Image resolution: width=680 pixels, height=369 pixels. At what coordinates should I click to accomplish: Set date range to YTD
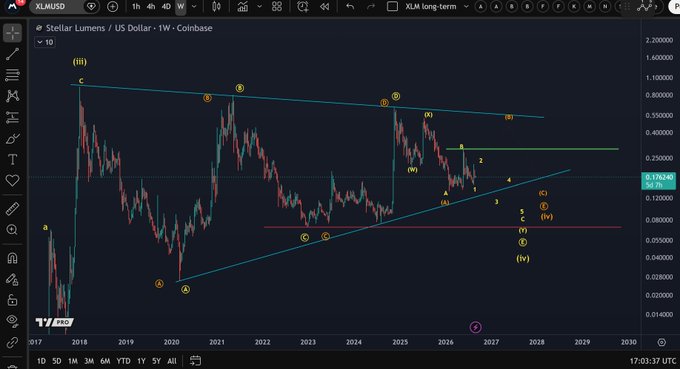click(x=124, y=361)
